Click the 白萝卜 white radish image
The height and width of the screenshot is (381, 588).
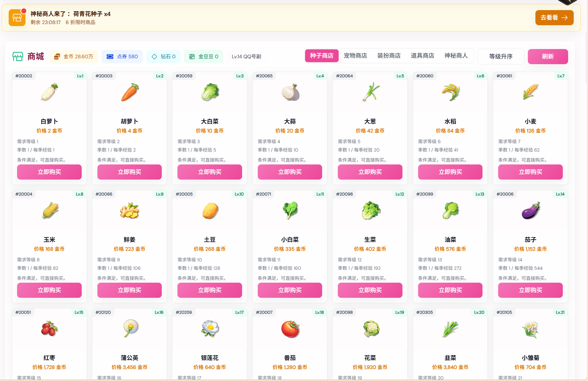50,92
